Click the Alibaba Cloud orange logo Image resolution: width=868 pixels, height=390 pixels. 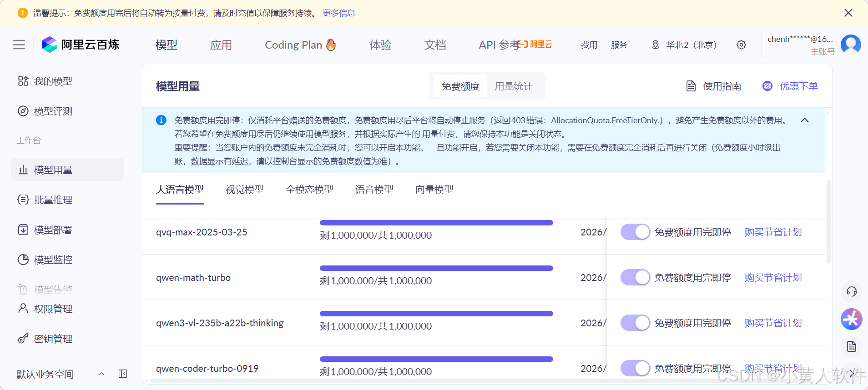tap(534, 44)
